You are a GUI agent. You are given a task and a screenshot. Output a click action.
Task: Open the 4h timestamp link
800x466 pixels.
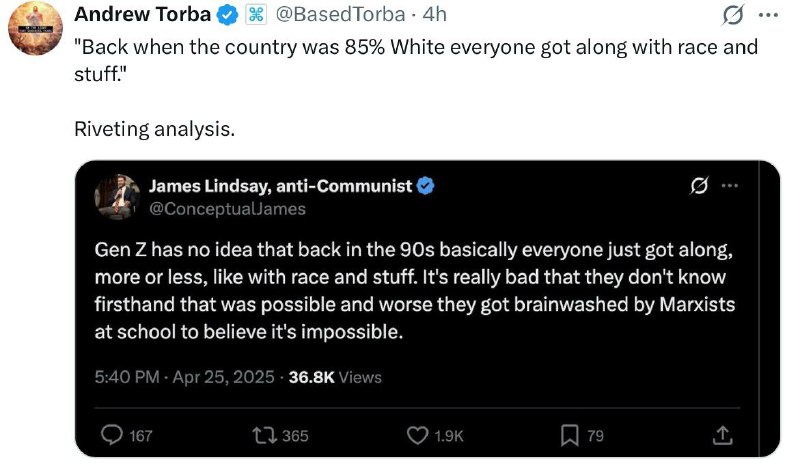click(x=435, y=15)
